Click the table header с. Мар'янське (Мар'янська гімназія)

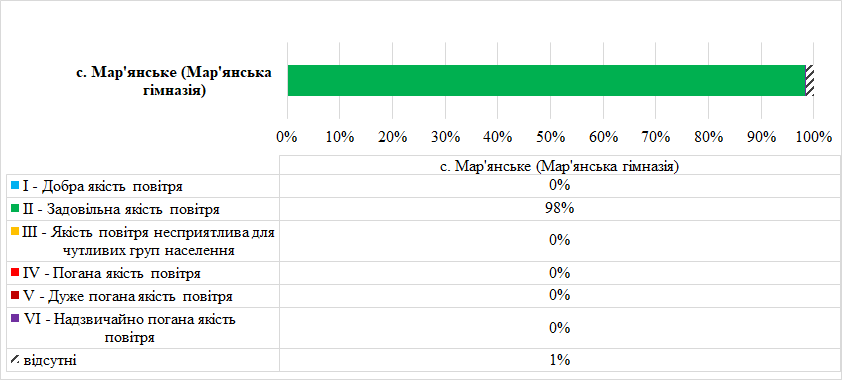coord(560,166)
